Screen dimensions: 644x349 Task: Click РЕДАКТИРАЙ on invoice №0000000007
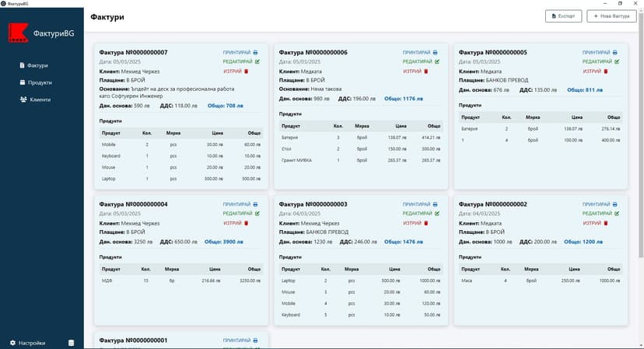(238, 61)
